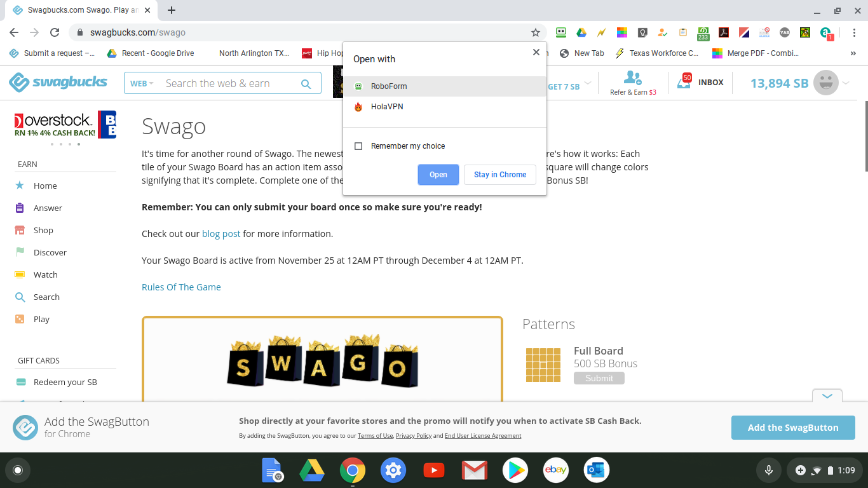The width and height of the screenshot is (868, 488).
Task: Open Answer in the Earn sidebar
Action: (x=48, y=208)
